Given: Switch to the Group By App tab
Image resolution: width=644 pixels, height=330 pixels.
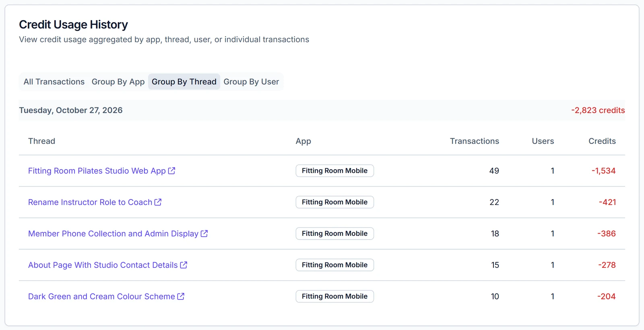Looking at the screenshot, I should point(118,82).
